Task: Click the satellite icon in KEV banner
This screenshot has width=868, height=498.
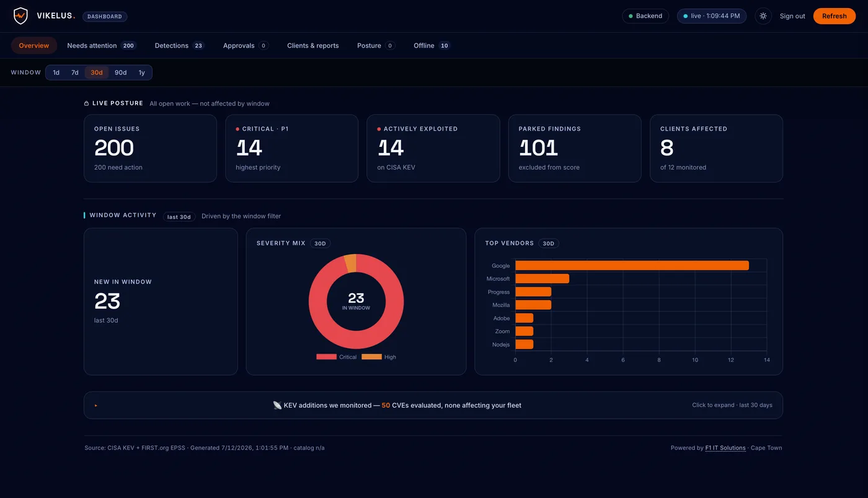Action: point(277,405)
